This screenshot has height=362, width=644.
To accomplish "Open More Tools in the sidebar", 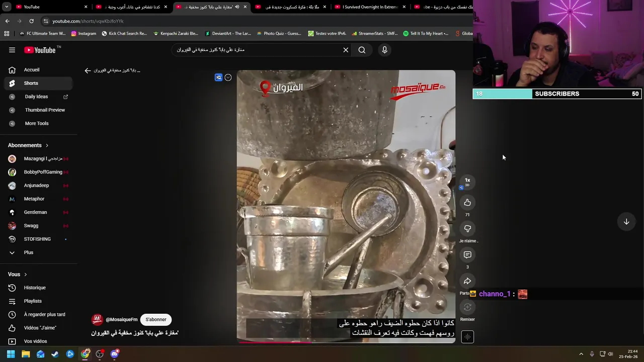I will click(x=39, y=123).
